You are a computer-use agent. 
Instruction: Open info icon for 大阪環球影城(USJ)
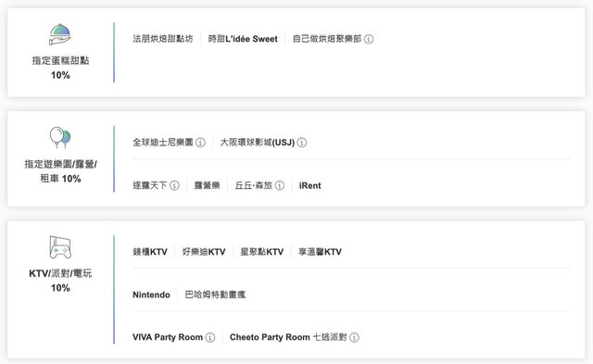click(302, 143)
